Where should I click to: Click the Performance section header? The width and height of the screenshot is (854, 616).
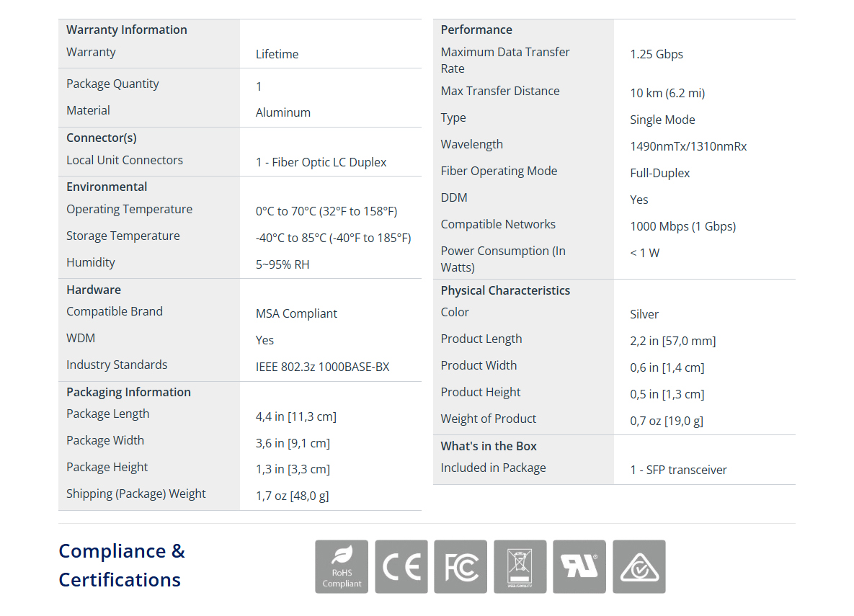pos(476,30)
